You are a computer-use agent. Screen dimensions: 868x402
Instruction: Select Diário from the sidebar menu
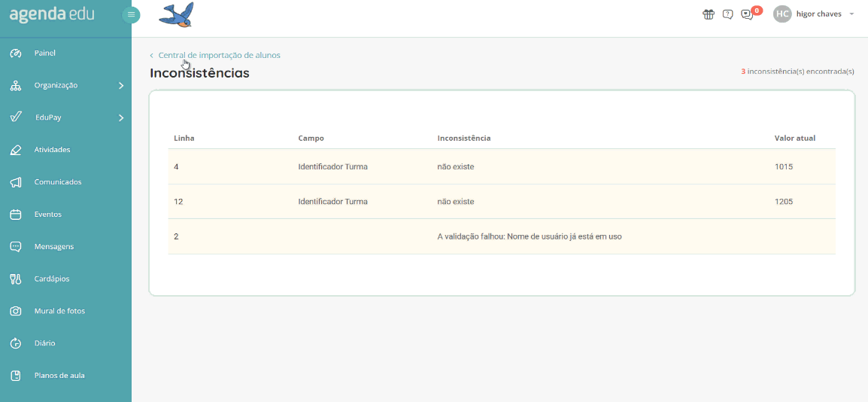(44, 343)
